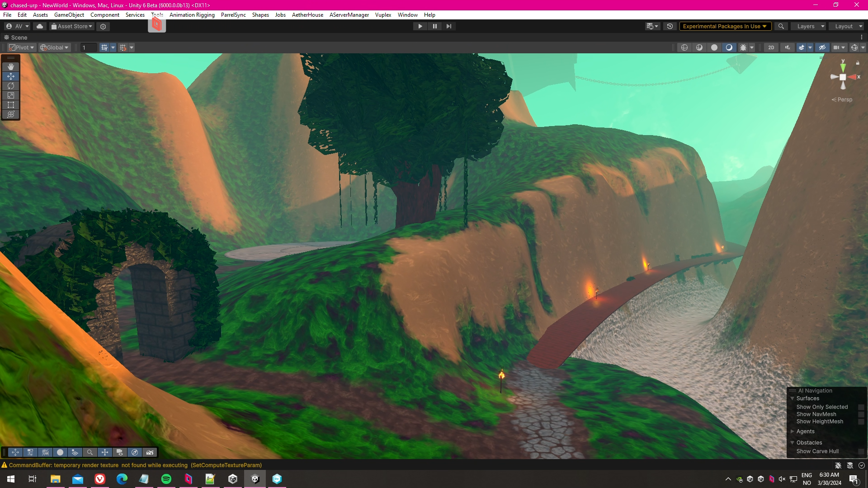Select the Rect transform tool
868x488 pixels.
coord(11,105)
